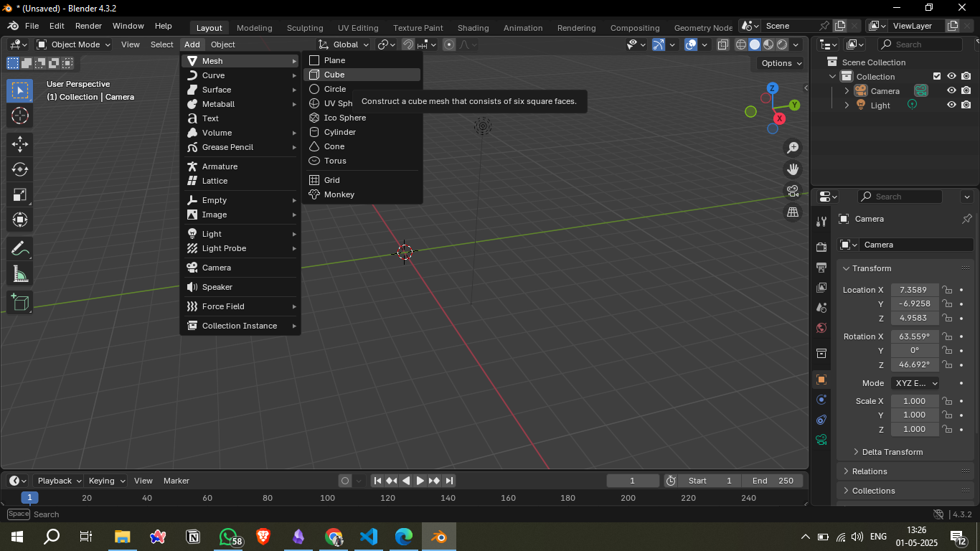Open WhatsApp from the taskbar
Screen dimensions: 980x551
[x=229, y=537]
